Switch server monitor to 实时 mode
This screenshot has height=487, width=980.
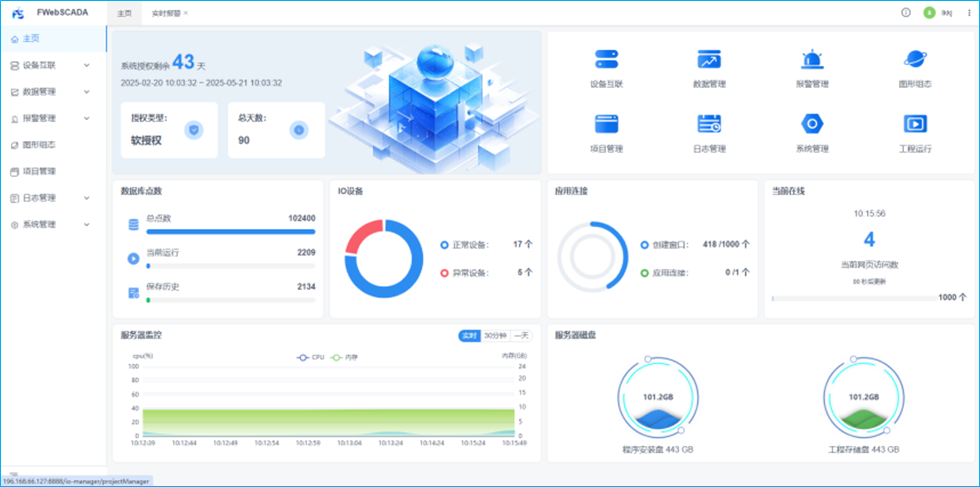tap(469, 336)
